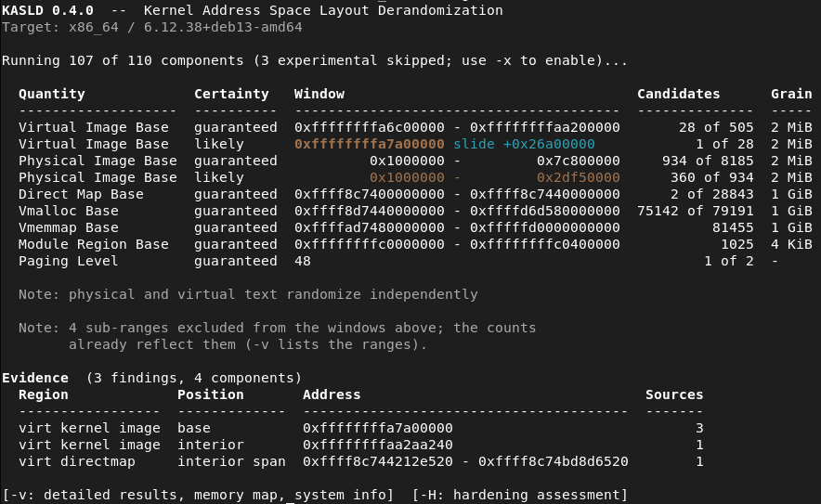The image size is (821, 504).
Task: Click the module address 0xffffffffc0400000
Action: pyautogui.click(x=545, y=244)
